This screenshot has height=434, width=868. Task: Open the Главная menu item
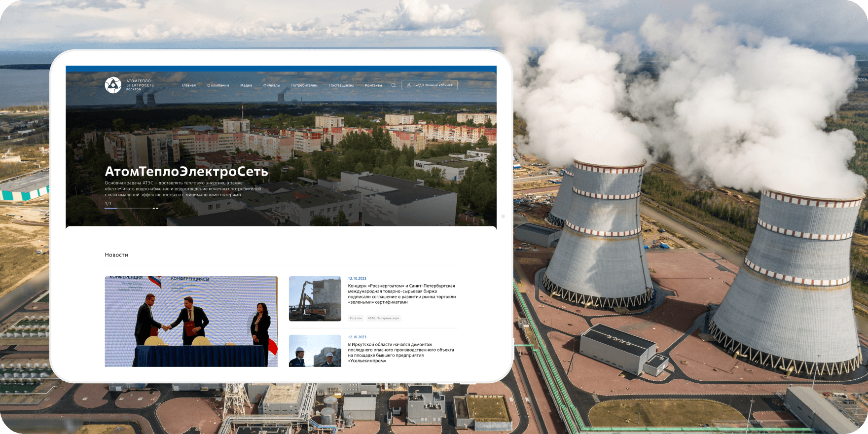click(x=189, y=85)
